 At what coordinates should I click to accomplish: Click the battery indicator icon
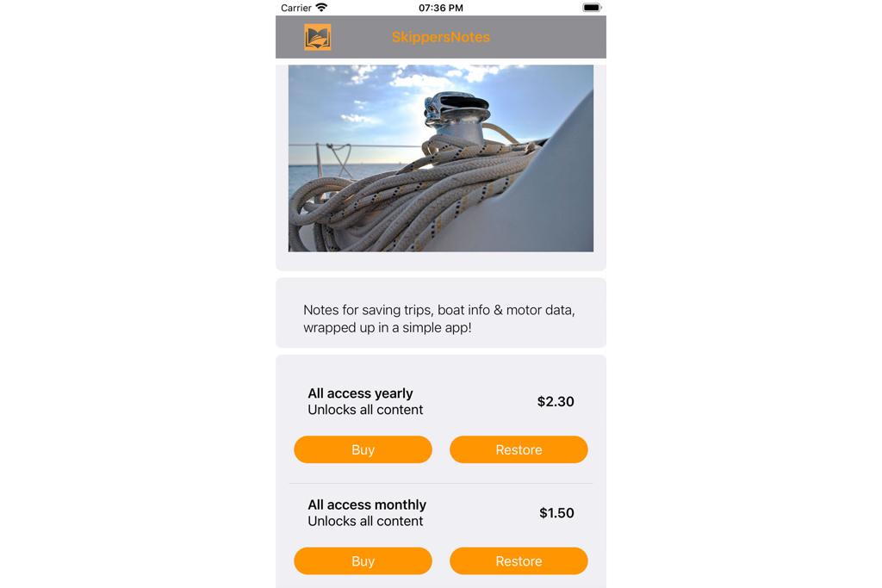tap(592, 7)
